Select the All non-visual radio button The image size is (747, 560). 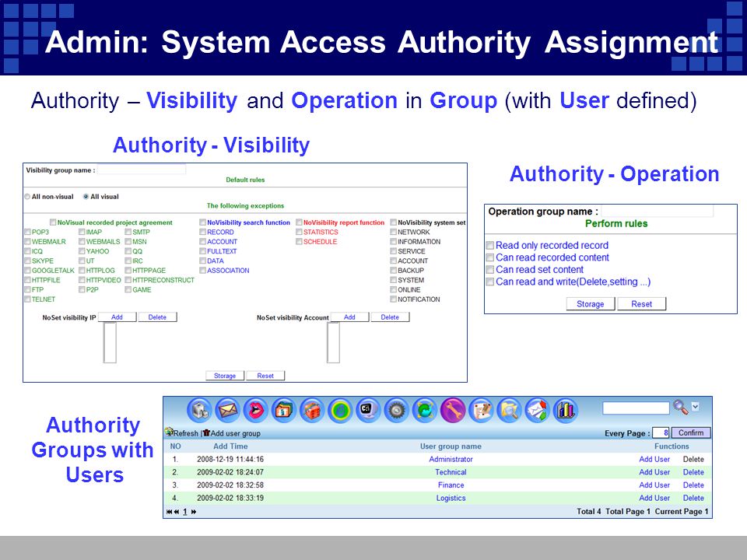(27, 197)
